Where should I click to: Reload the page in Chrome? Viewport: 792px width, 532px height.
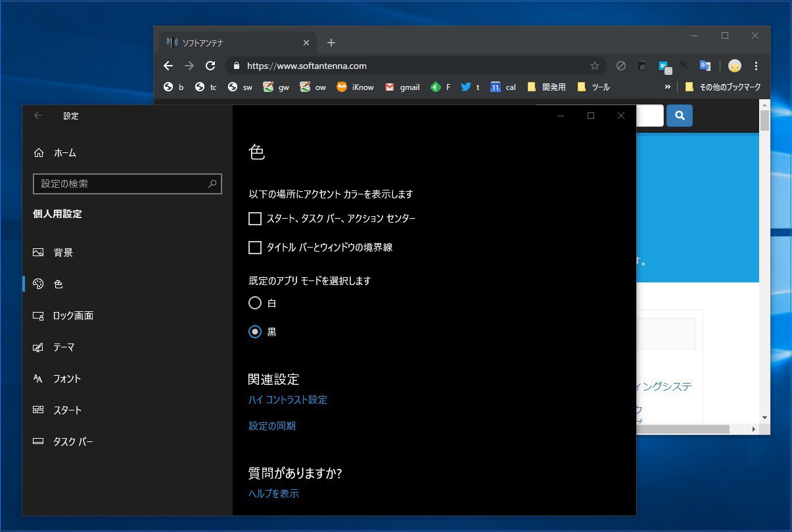(x=210, y=66)
